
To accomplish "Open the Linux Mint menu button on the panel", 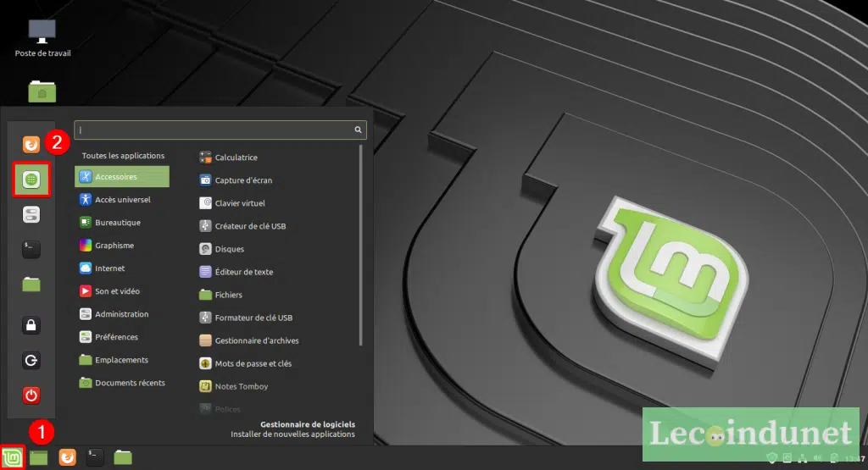I will [12, 458].
